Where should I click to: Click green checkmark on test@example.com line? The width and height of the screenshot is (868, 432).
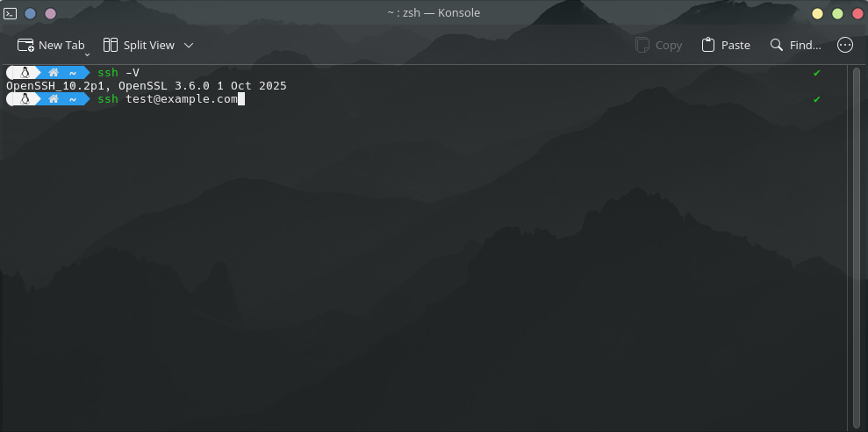pyautogui.click(x=816, y=99)
